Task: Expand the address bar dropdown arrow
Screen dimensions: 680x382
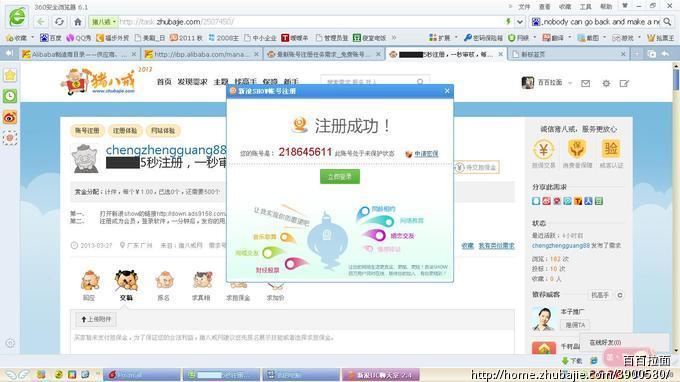Action: pyautogui.click(x=520, y=22)
